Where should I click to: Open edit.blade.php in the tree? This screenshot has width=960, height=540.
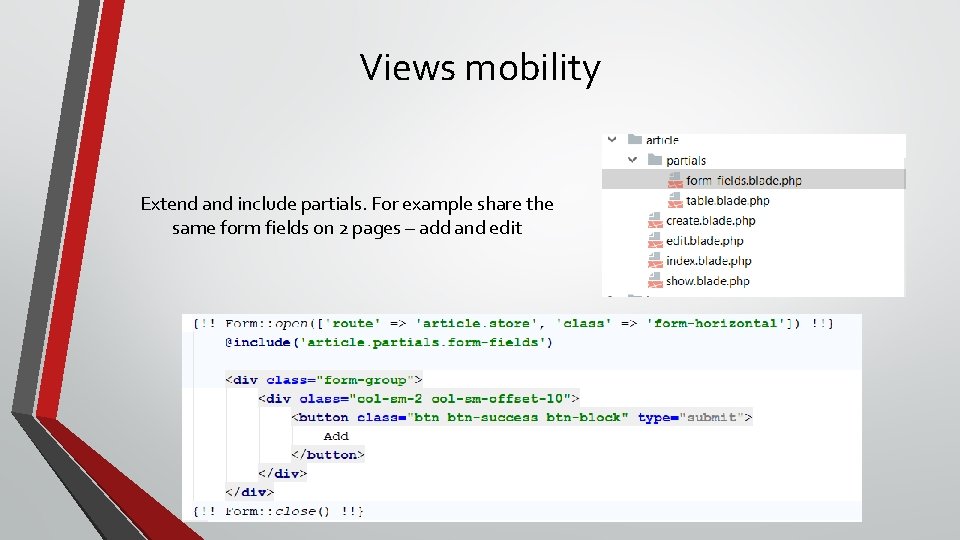pyautogui.click(x=705, y=241)
